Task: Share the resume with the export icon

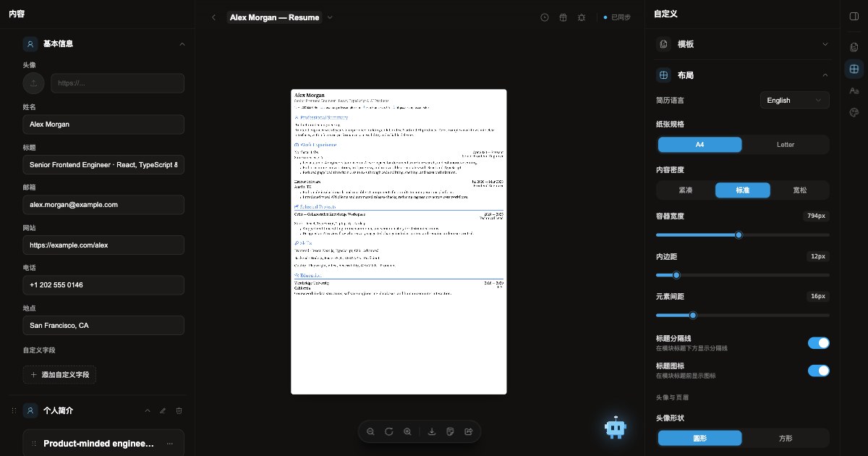Action: pos(469,431)
